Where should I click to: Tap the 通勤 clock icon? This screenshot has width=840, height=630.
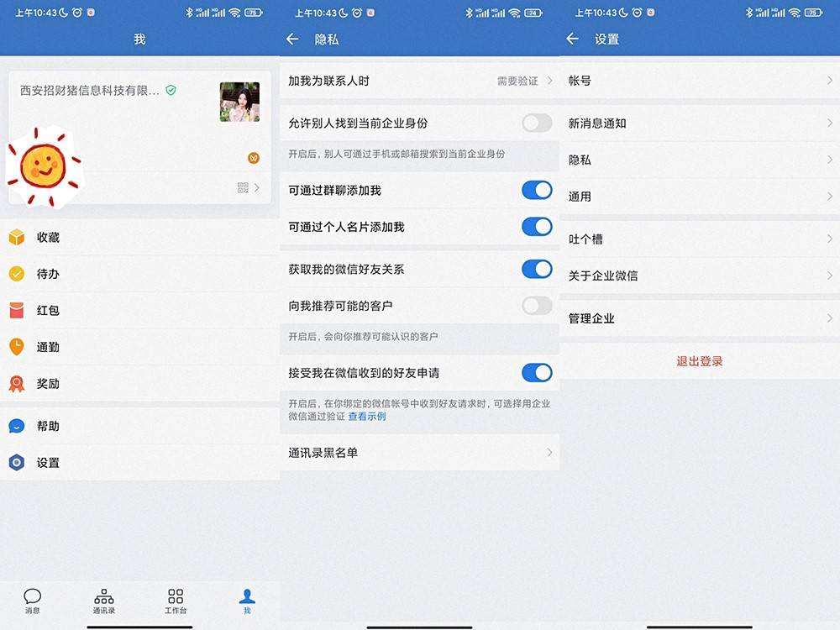[17, 347]
